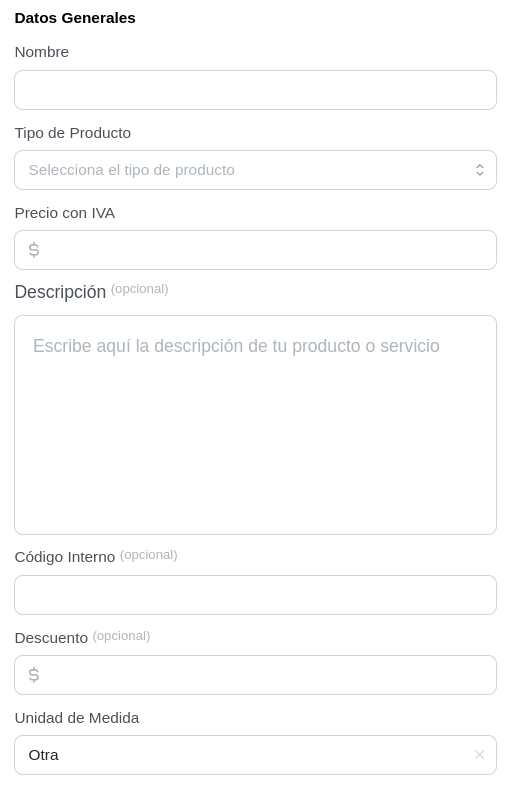Click the dollar sign in Precio con IVA
The height and width of the screenshot is (787, 508).
34,250
